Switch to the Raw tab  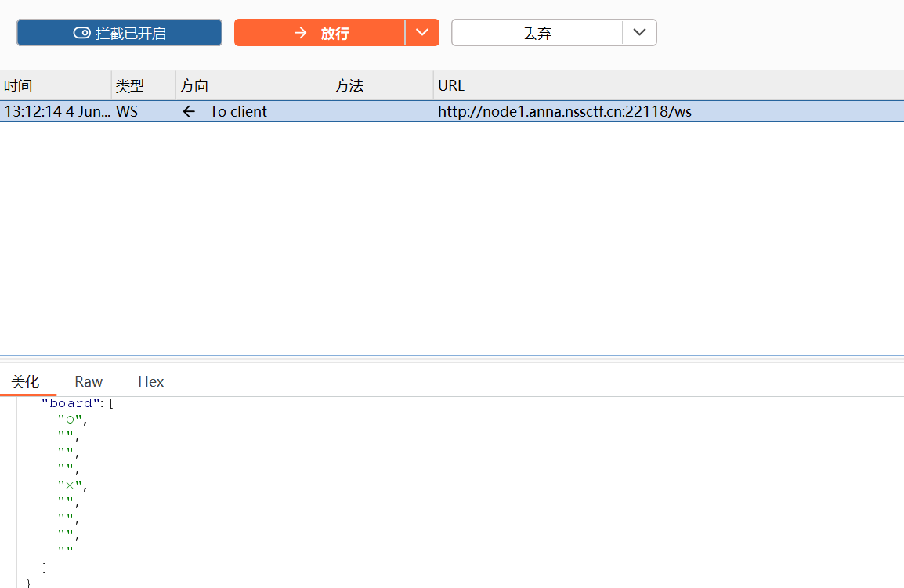[89, 381]
